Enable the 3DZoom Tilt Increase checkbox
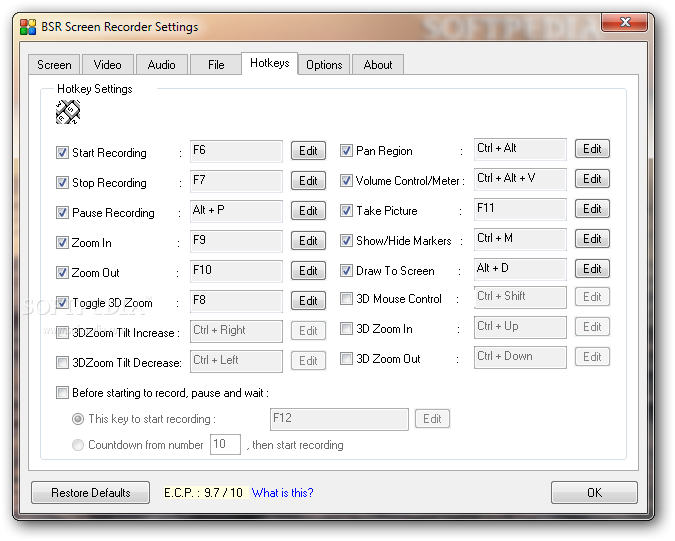 click(x=62, y=333)
